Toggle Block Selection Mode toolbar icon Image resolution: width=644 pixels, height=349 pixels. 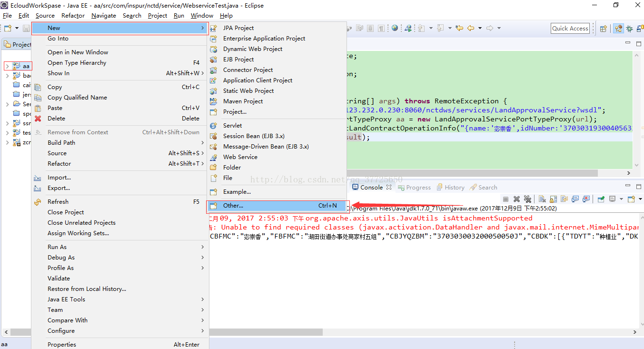370,28
